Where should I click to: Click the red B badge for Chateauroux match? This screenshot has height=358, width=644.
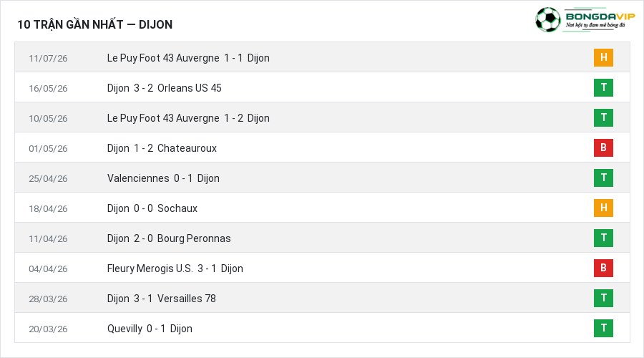[603, 147]
